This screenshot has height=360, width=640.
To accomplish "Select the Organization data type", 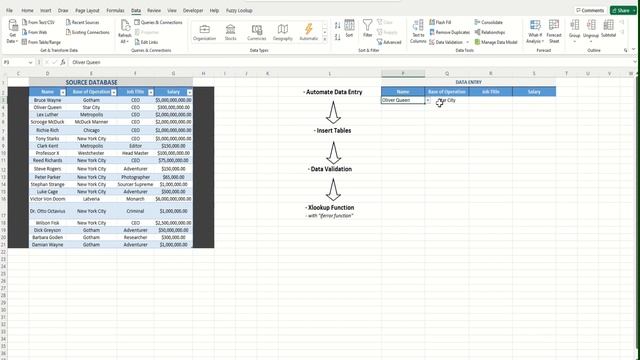I will click(x=204, y=32).
